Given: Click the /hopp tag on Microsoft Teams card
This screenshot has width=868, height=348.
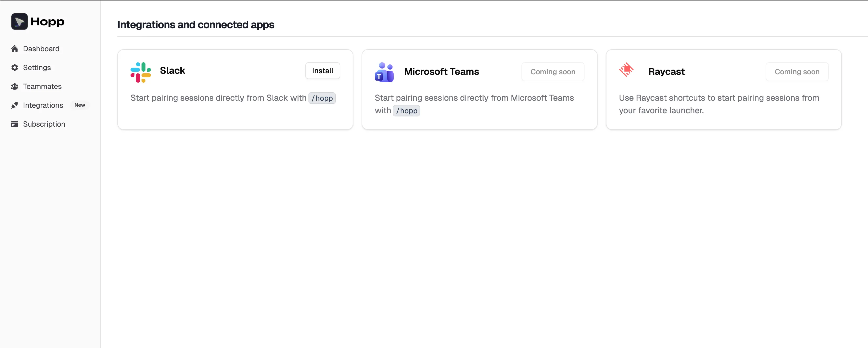Looking at the screenshot, I should [406, 110].
